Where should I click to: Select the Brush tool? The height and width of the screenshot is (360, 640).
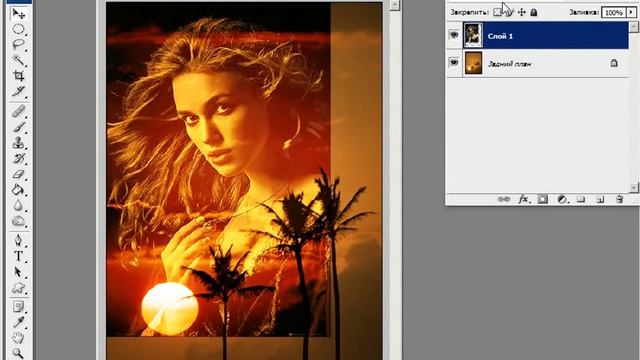point(18,127)
